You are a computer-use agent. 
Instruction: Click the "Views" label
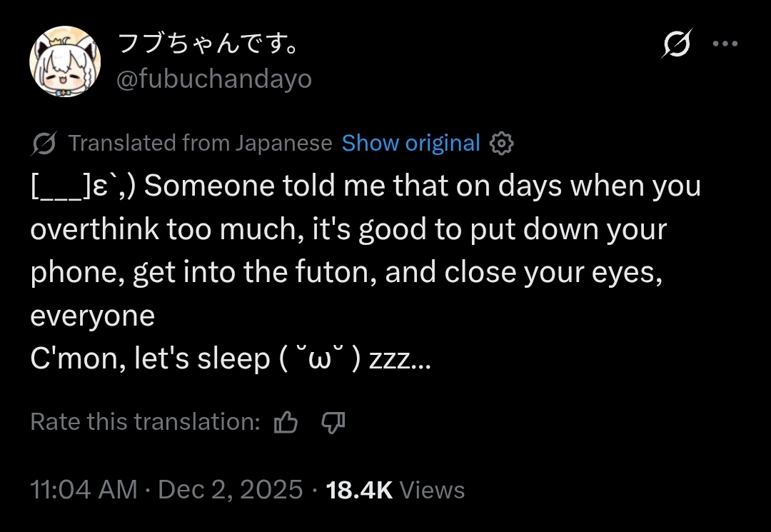pos(432,490)
